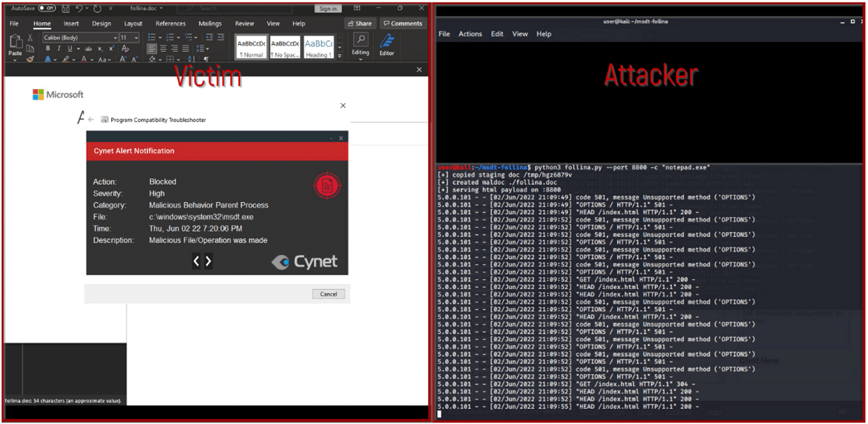
Task: Open the View tab in Word ribbon
Action: point(273,24)
